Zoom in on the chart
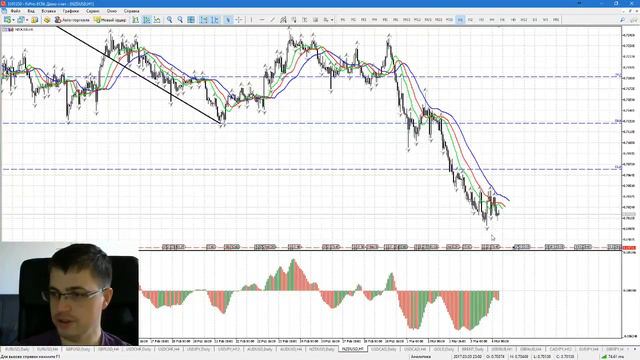 [169, 20]
